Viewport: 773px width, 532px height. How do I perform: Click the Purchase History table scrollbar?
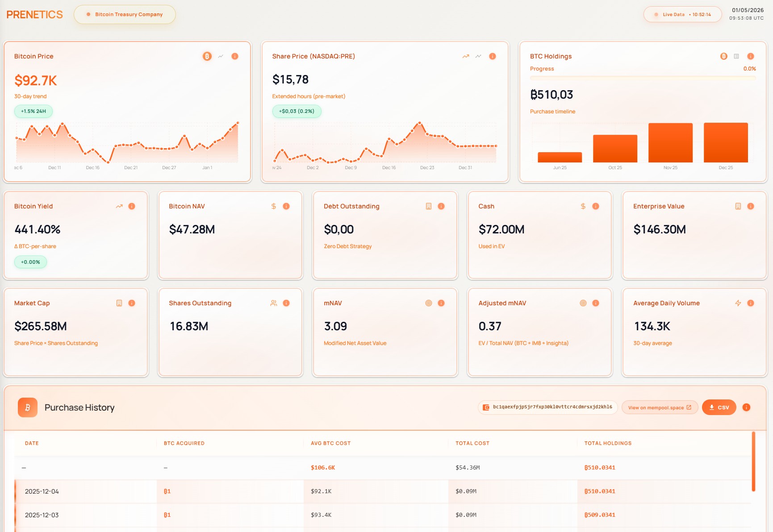(753, 461)
